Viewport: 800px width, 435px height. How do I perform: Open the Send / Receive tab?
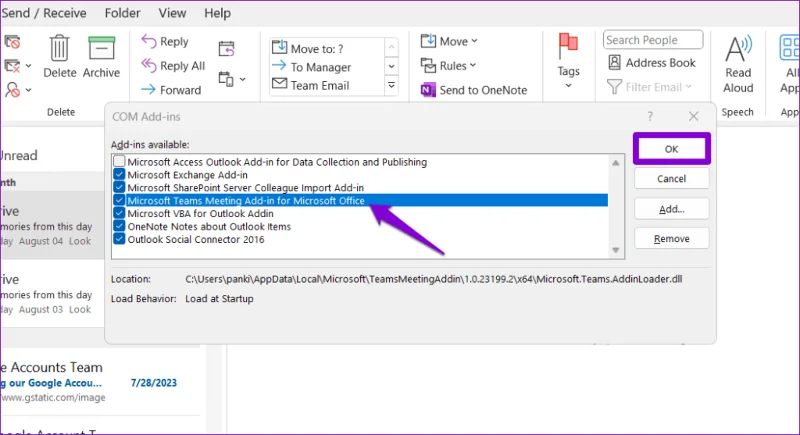[44, 13]
